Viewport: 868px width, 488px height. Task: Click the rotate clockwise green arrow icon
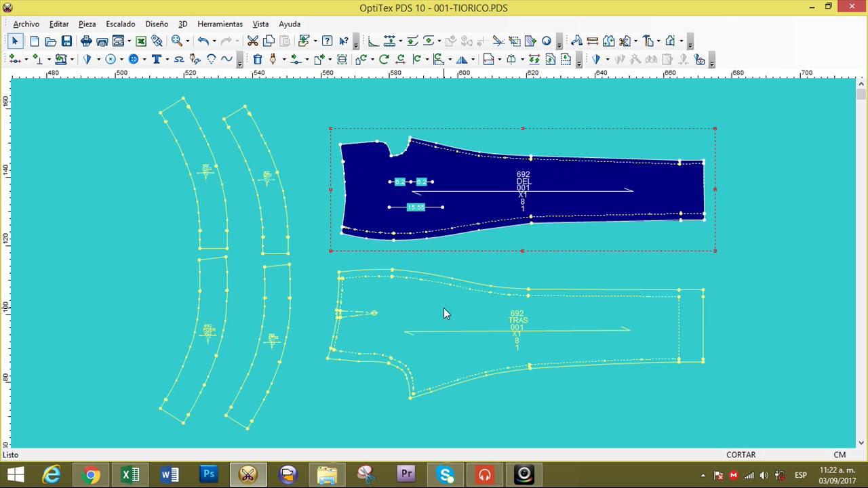384,60
